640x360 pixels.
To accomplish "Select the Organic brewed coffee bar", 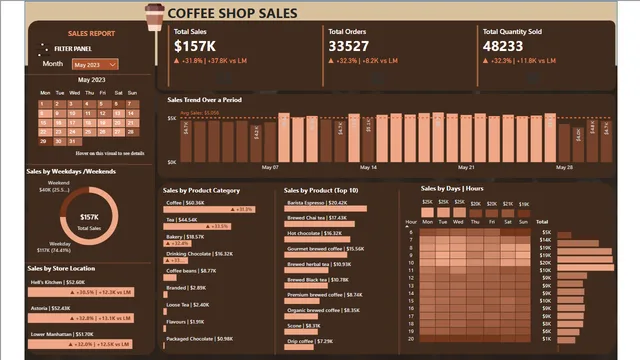I will pyautogui.click(x=301, y=317).
